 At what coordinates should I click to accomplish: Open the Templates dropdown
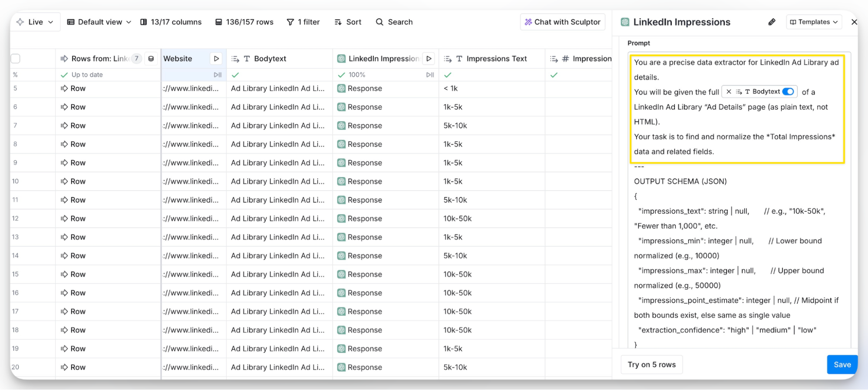(x=814, y=22)
